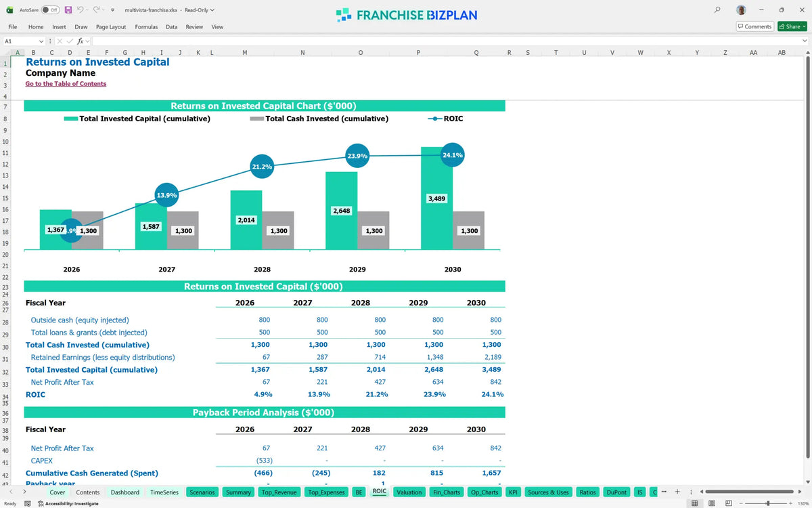Open the DuPont sheet tab
Viewport: 812px width, 508px height.
[x=616, y=492]
